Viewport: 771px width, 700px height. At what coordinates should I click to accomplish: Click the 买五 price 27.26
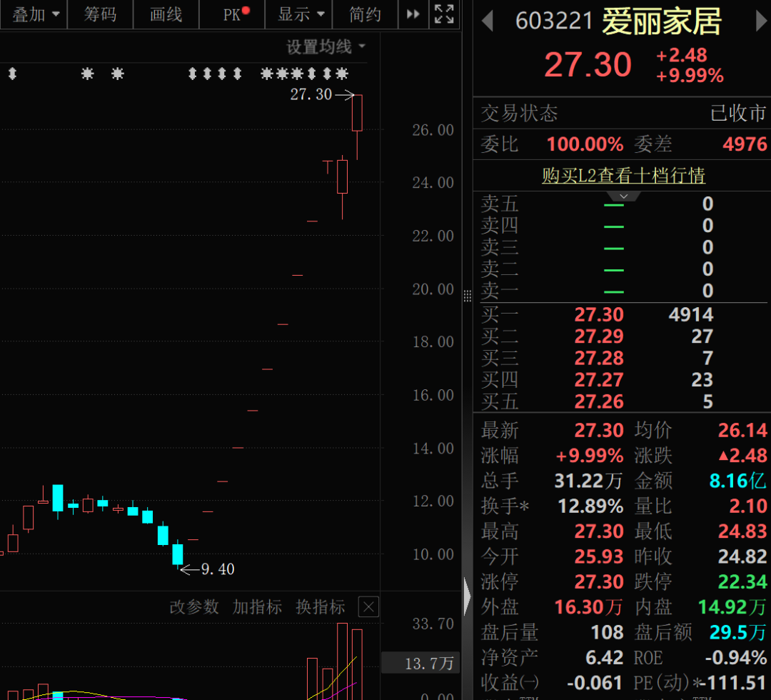point(599,402)
